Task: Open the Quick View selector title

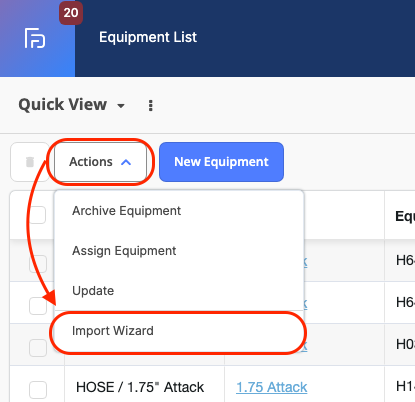Action: [63, 104]
